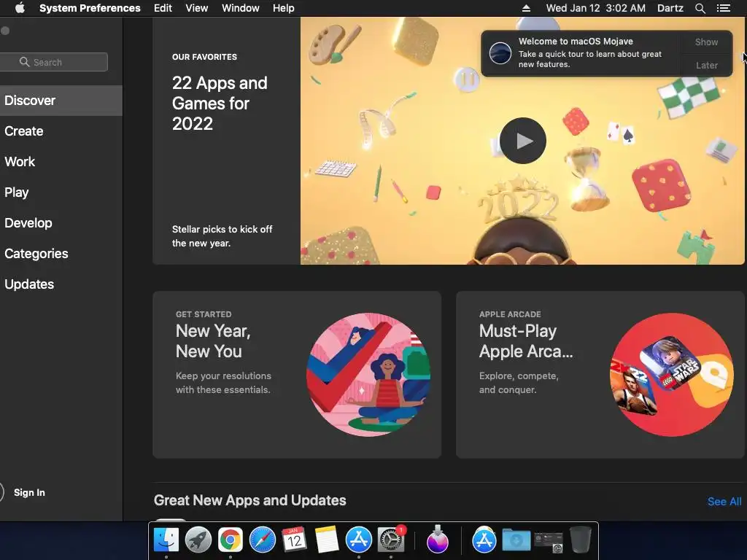Open the macOS Monterey installer in Dock
Viewport: 747px width, 560px height.
(438, 539)
